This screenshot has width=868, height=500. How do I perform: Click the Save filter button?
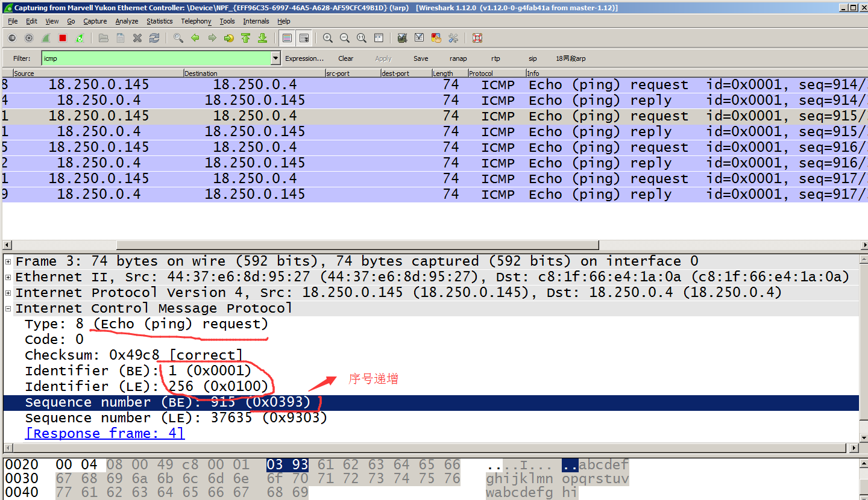pos(421,58)
